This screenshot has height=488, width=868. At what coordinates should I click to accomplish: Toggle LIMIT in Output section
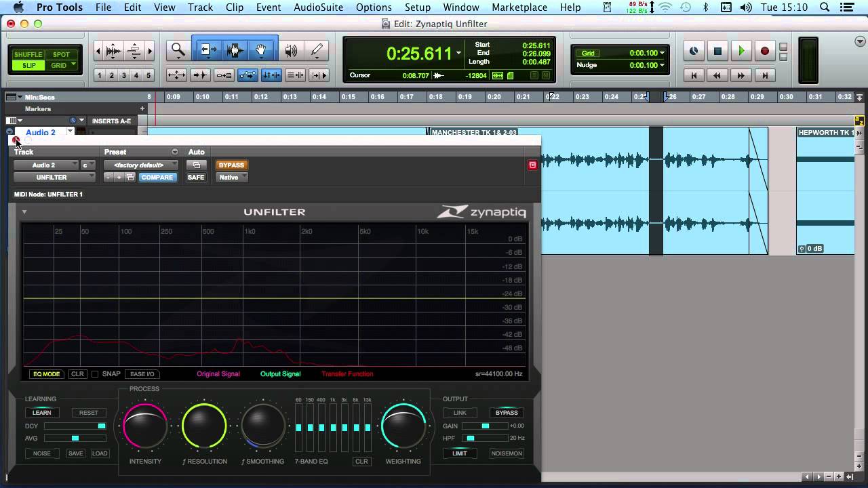click(460, 453)
